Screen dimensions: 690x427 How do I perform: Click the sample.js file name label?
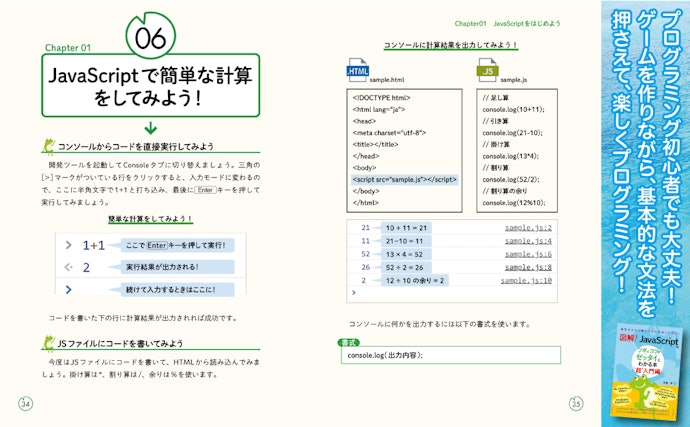point(514,80)
